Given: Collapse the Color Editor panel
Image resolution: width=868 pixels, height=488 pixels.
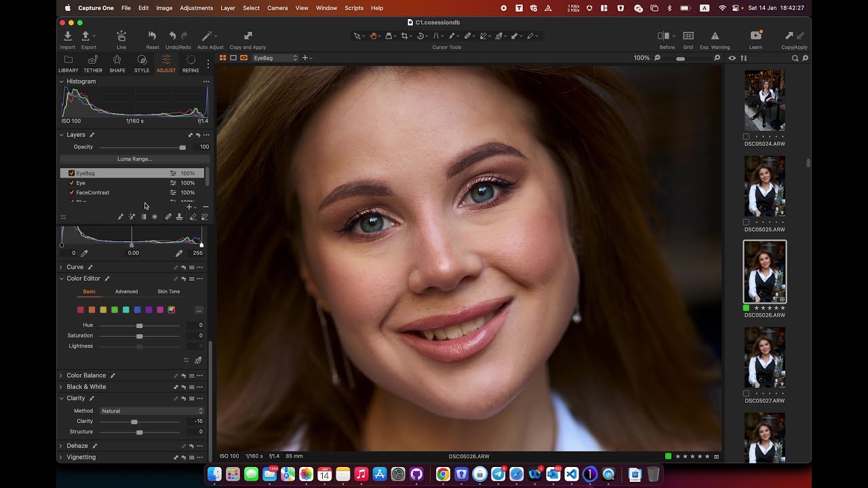Looking at the screenshot, I should click(x=61, y=279).
